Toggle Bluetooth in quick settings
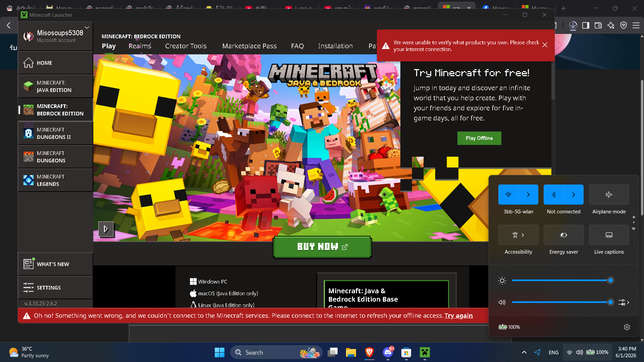 pos(554,195)
